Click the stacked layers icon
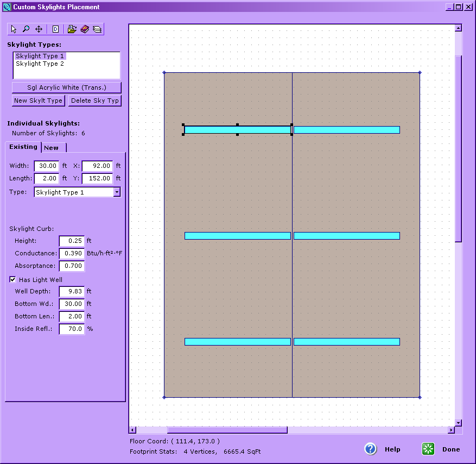 (97, 29)
